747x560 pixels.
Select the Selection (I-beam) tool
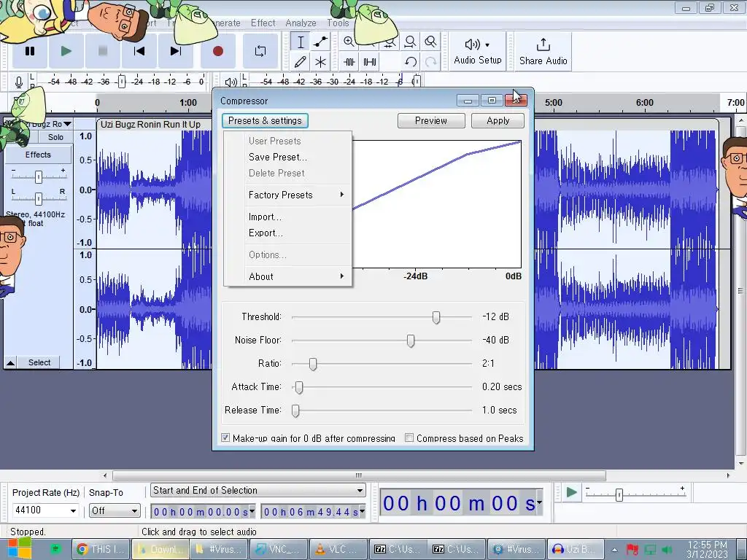pyautogui.click(x=300, y=42)
